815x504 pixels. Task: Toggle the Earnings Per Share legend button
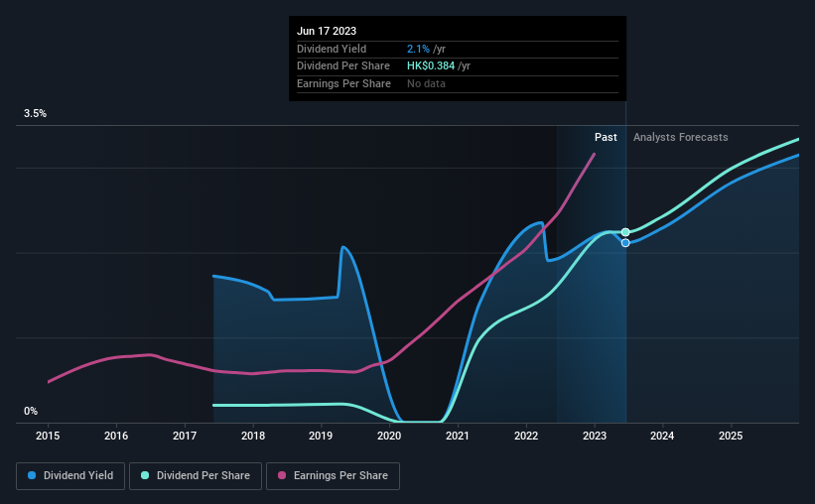click(333, 476)
